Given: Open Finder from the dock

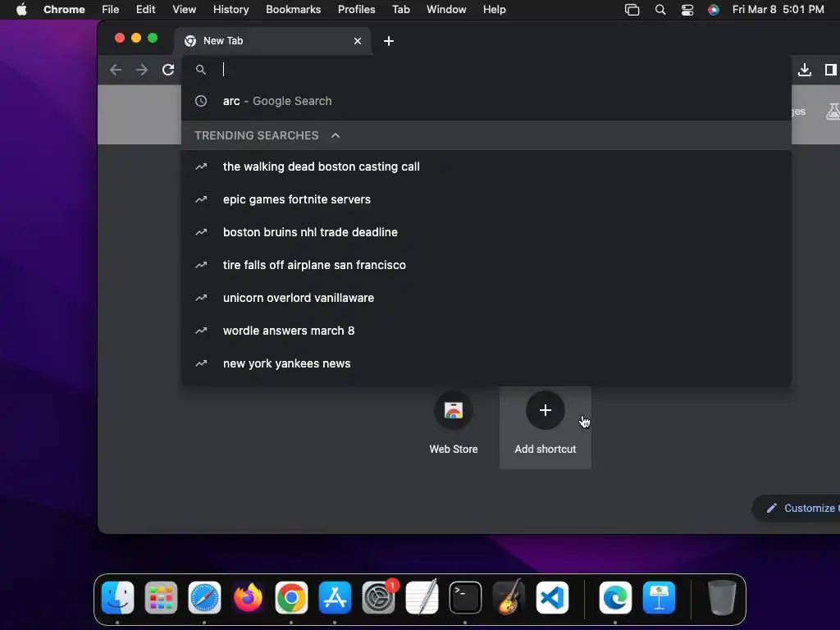Looking at the screenshot, I should pos(118,597).
